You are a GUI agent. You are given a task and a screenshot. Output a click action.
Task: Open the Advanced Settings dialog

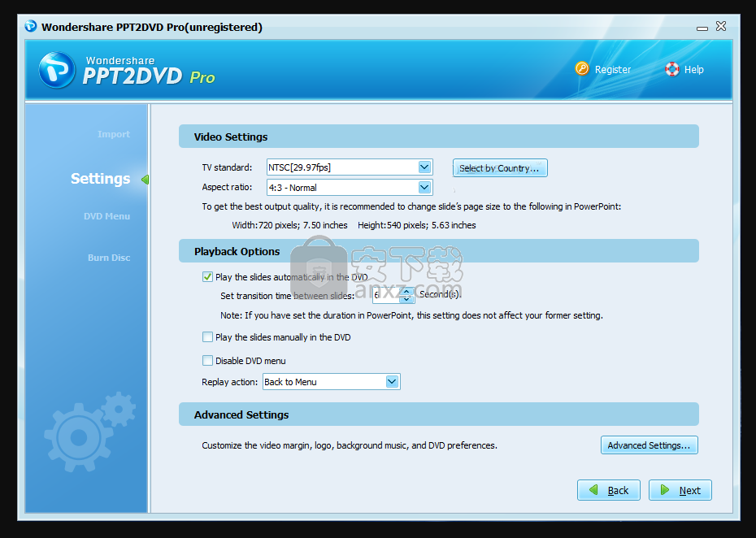point(649,445)
